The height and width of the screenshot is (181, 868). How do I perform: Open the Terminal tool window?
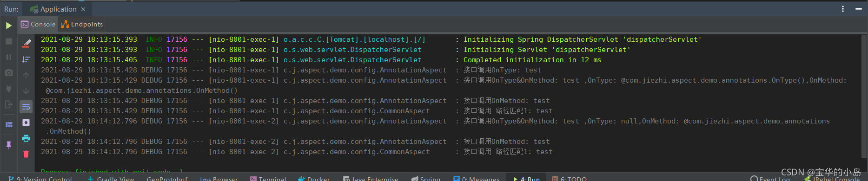pyautogui.click(x=268, y=179)
